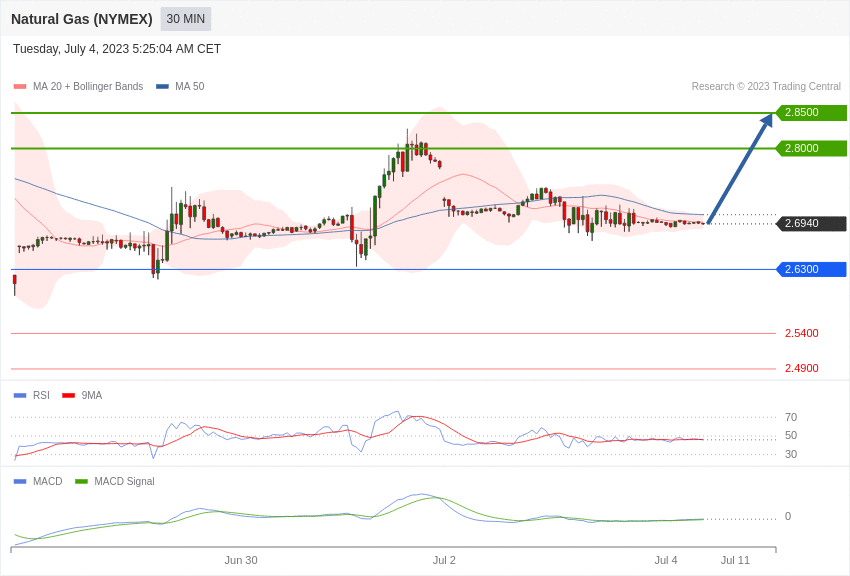Click the 30 MIN timeframe badge
The height and width of the screenshot is (576, 850).
coord(185,19)
